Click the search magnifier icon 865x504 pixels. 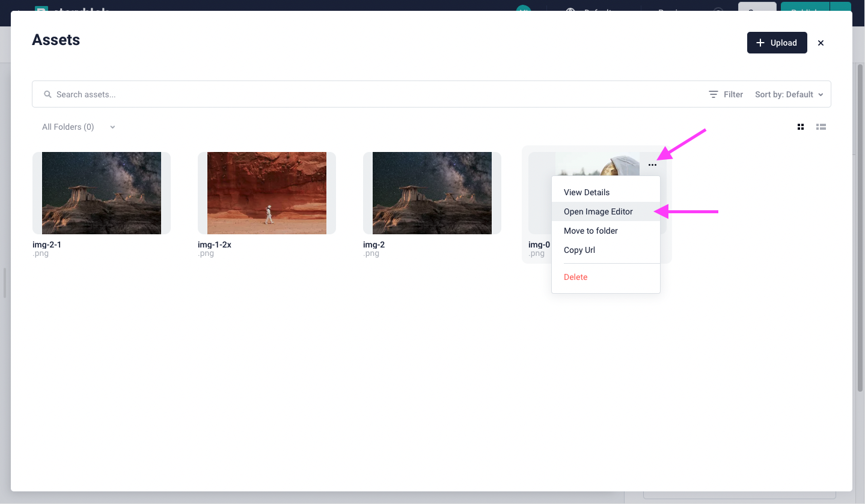coord(47,94)
